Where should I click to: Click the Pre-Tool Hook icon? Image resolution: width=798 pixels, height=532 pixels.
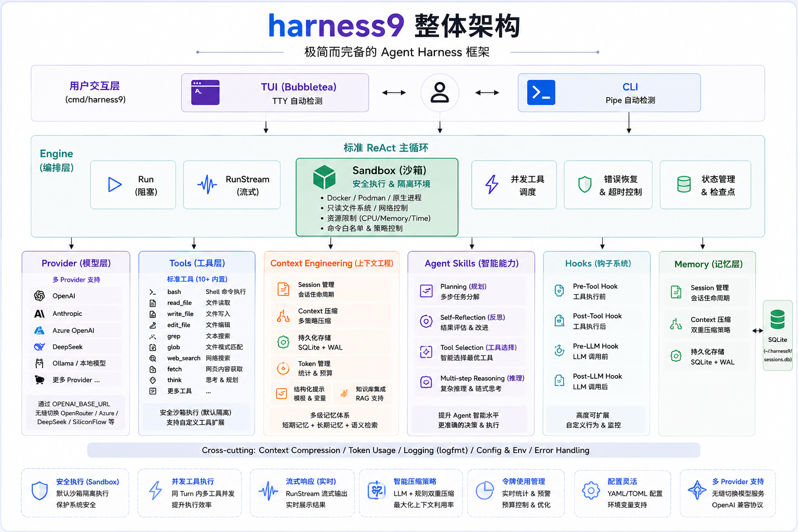pyautogui.click(x=559, y=291)
